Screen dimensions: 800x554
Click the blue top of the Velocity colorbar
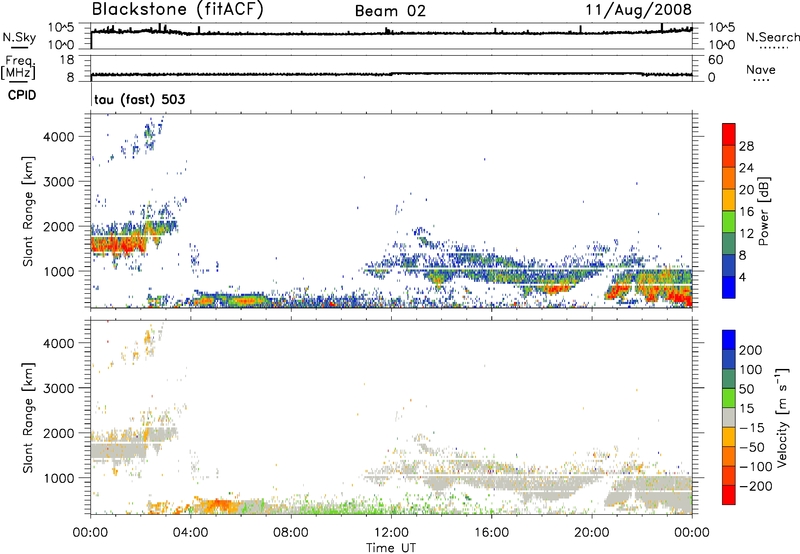click(729, 339)
